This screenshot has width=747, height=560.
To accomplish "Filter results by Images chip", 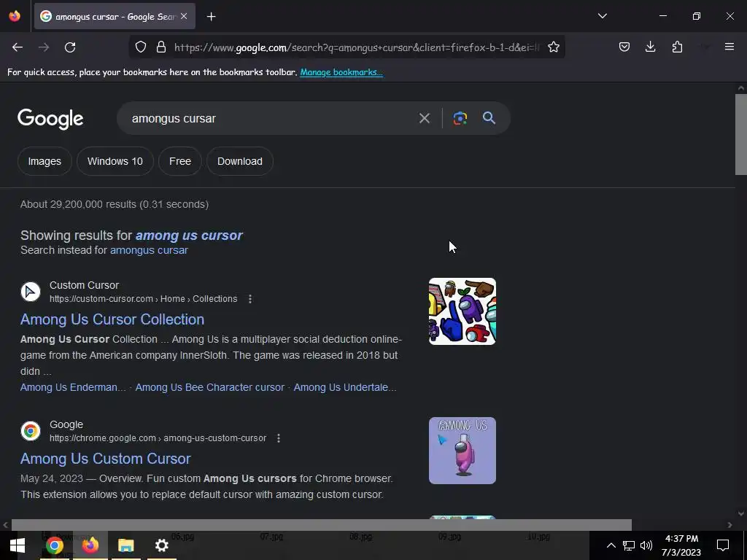I will (44, 161).
